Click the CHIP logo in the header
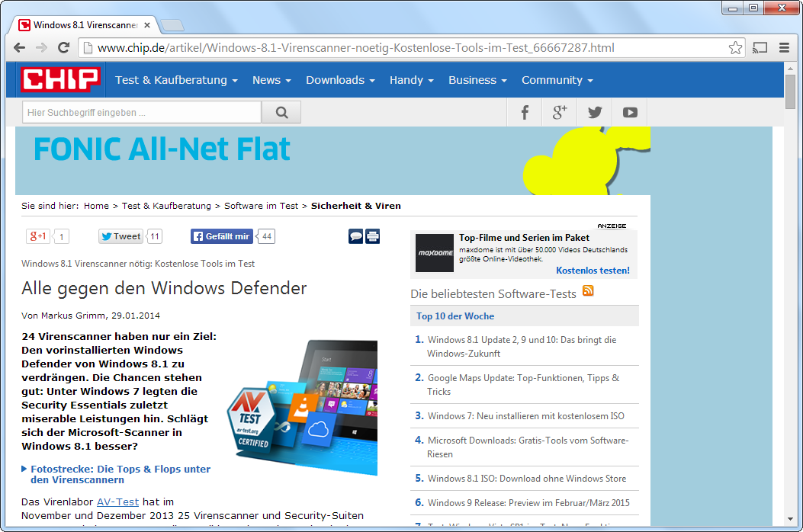This screenshot has height=532, width=803. tap(60, 79)
